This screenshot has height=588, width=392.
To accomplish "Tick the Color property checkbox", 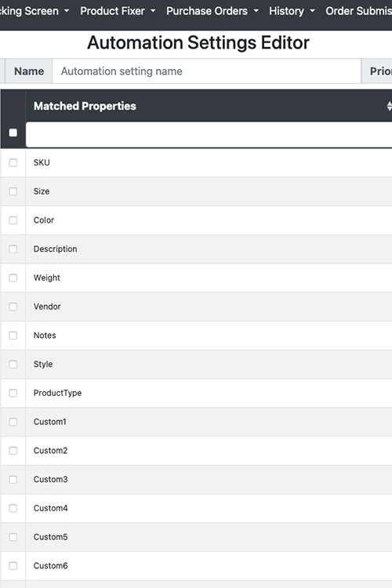I will [x=13, y=220].
